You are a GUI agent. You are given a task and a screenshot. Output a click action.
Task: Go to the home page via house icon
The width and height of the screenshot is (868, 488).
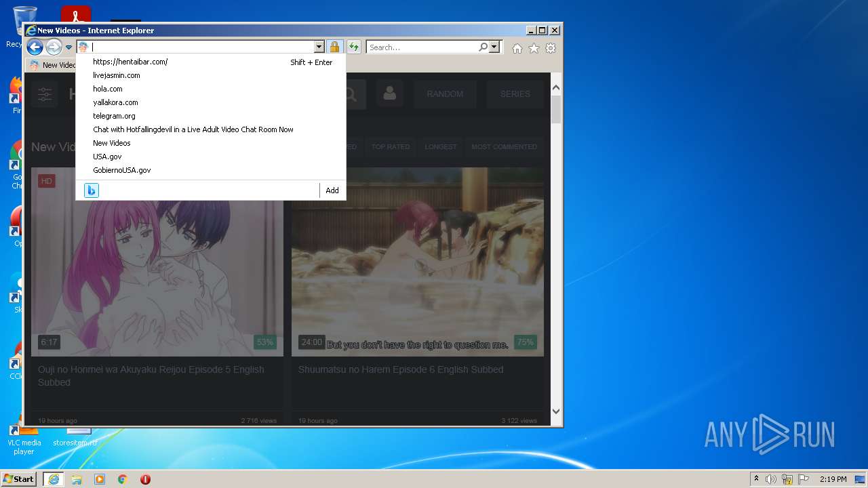(x=517, y=48)
